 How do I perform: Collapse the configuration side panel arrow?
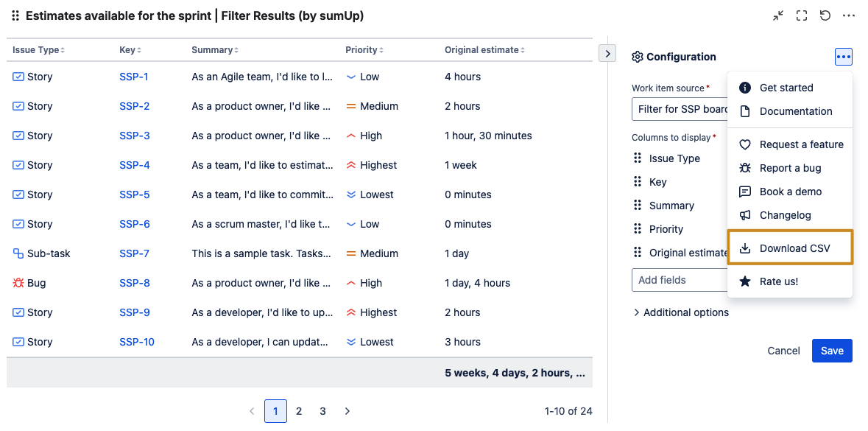coord(607,53)
